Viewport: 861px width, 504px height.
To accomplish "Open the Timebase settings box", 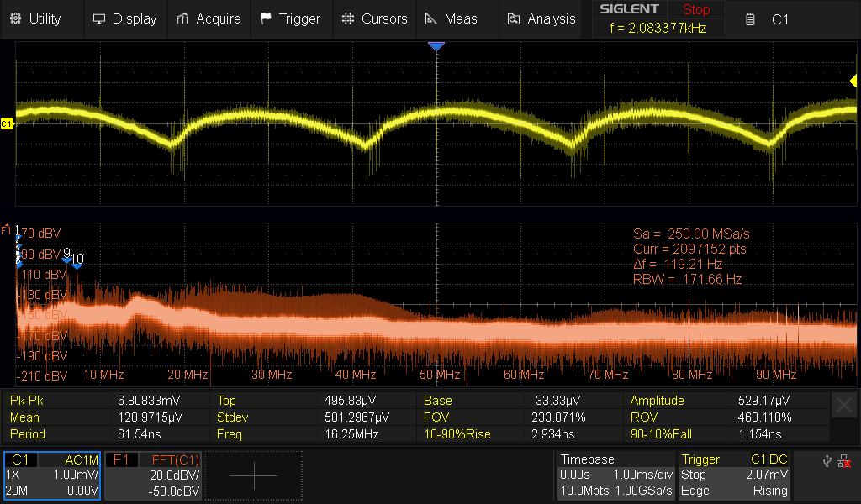I will pos(615,475).
